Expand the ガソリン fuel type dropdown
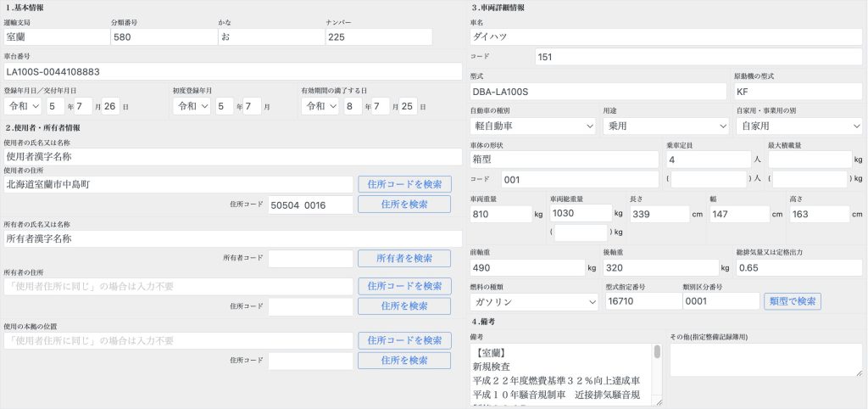868x409 pixels. coord(534,302)
